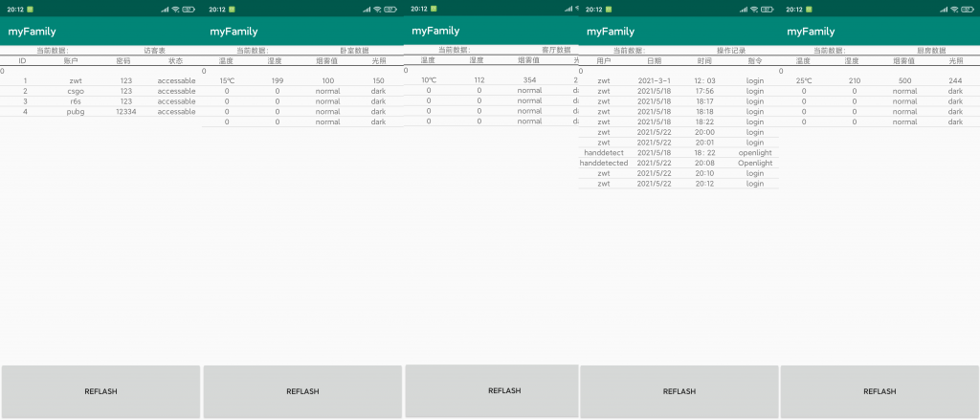Viewport: 980px width, 420px height.
Task: Tap Wi-Fi icon on the 卧室数据 screen status bar
Action: (377, 10)
